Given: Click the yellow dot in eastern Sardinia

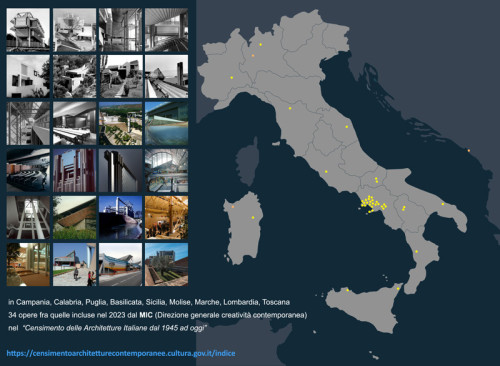Looking at the screenshot, I should tap(253, 218).
